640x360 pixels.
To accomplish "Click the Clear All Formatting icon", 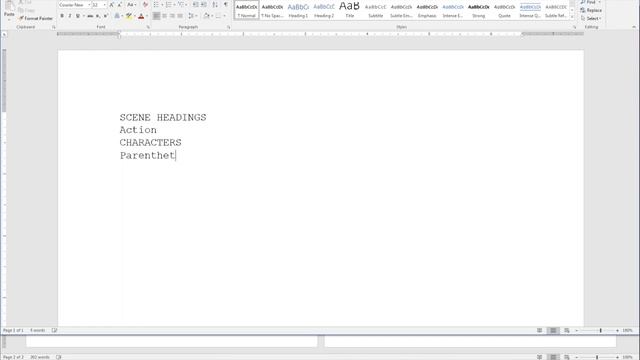I will (145, 5).
